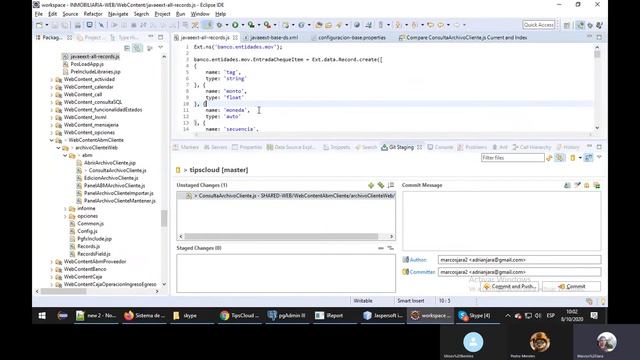Expand the opciones folder

65,216
